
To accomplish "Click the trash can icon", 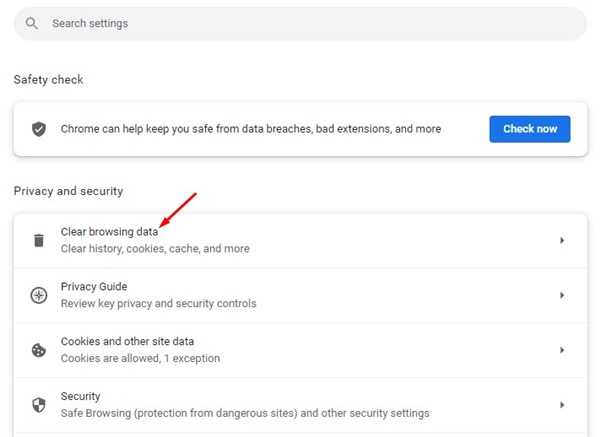I will pyautogui.click(x=39, y=240).
